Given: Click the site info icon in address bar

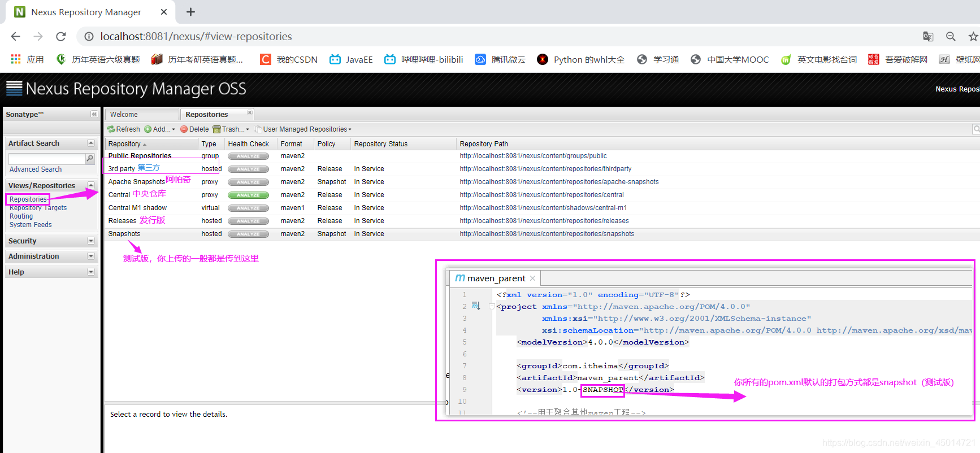Looking at the screenshot, I should [x=89, y=36].
